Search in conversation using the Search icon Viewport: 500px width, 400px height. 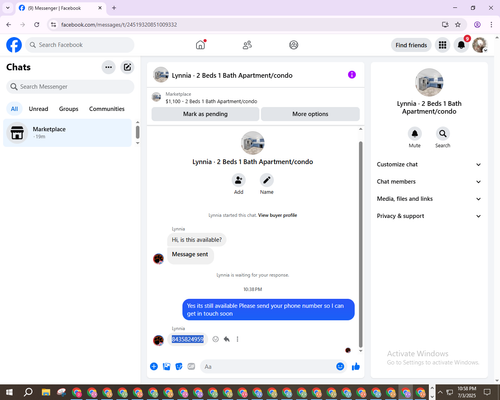click(443, 134)
